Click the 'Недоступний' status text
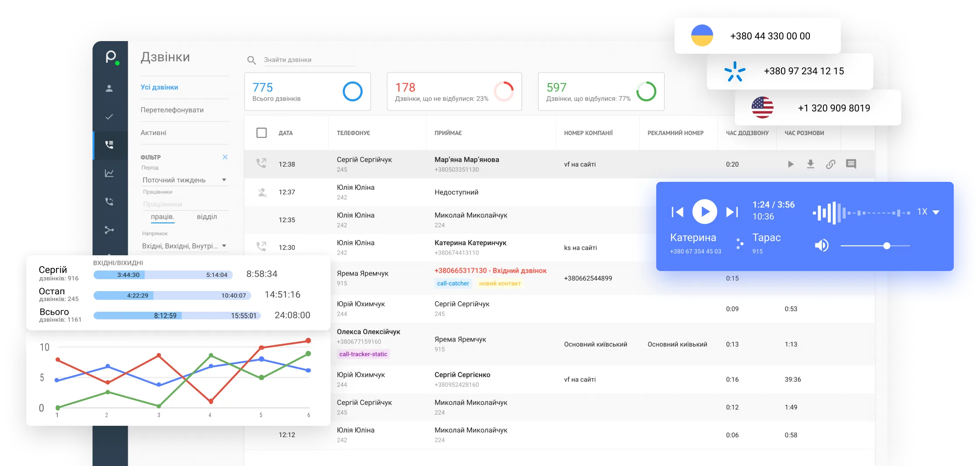The height and width of the screenshot is (466, 980). point(456,192)
